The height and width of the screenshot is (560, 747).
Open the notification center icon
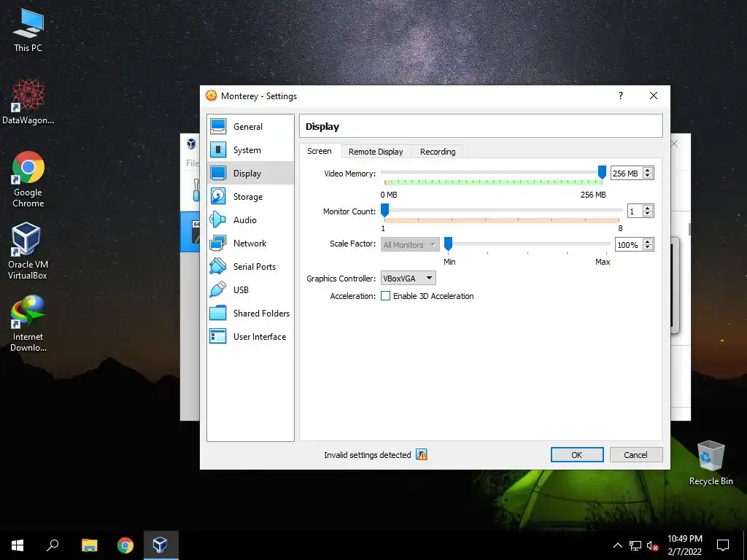pos(723,545)
